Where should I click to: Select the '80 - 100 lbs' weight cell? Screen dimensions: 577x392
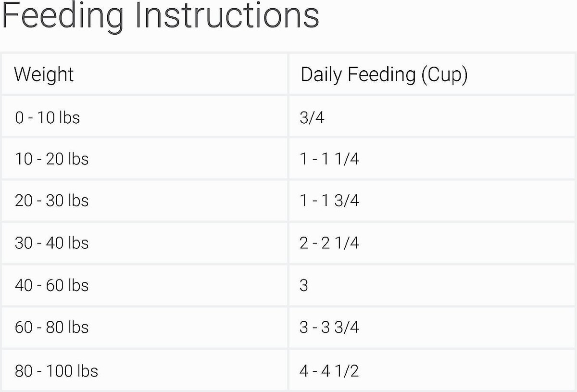(x=56, y=371)
